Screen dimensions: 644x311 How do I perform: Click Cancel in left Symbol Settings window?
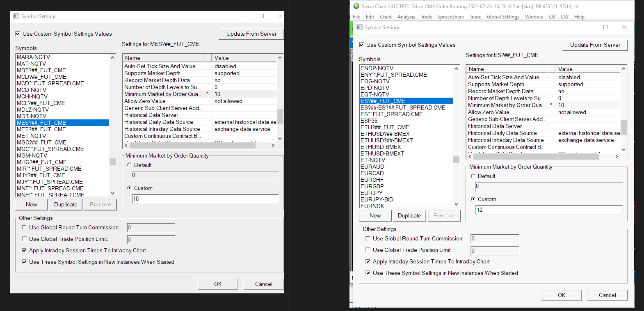264,284
